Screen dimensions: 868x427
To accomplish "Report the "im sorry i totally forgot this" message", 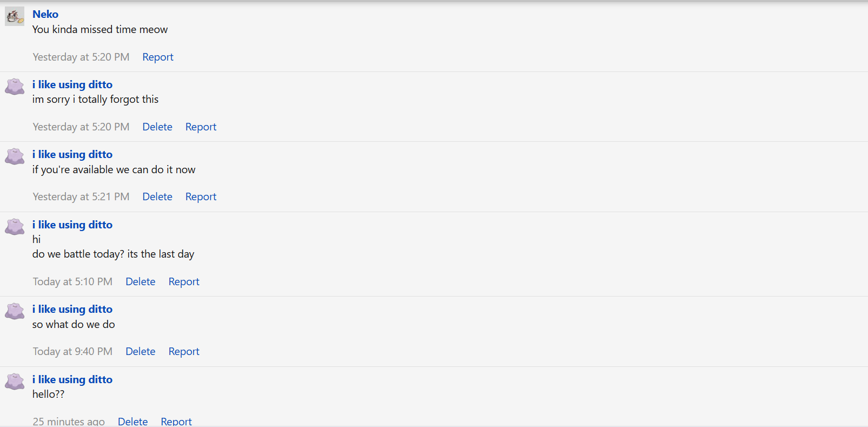I will pyautogui.click(x=201, y=127).
